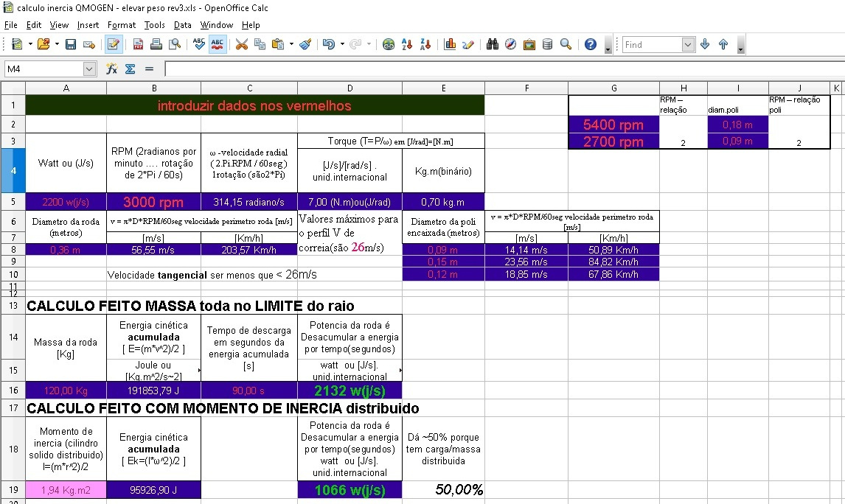Click the Cut scissors icon
Screen dimensions: 845x504
(241, 44)
